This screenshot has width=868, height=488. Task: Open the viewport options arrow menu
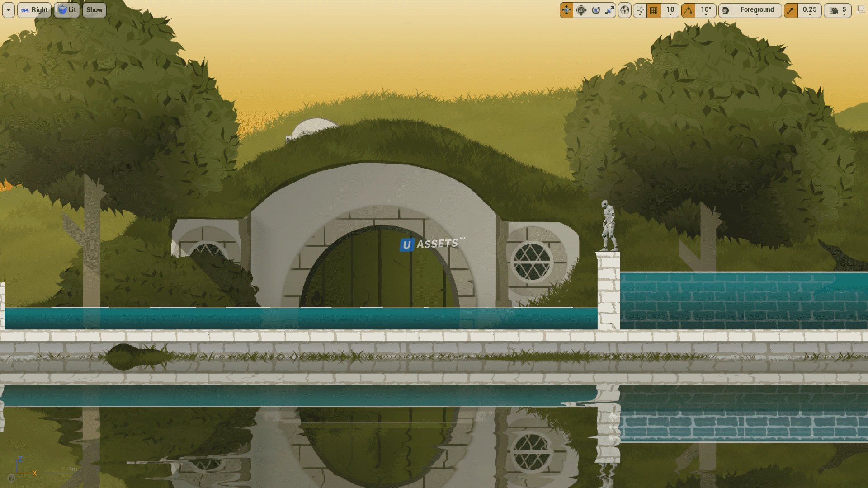pos(9,10)
